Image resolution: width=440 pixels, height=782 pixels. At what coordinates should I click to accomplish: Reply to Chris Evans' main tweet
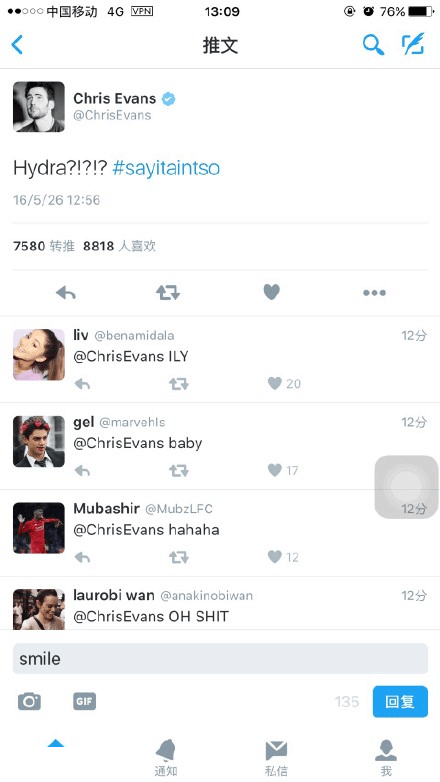[66, 293]
